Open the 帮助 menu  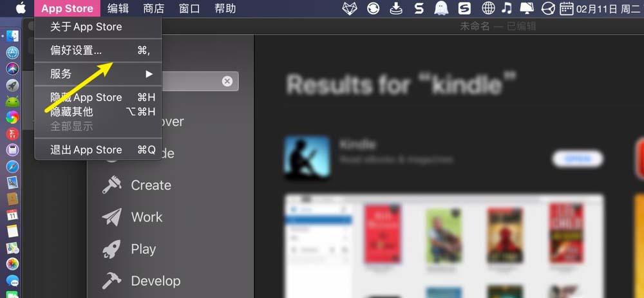tap(225, 8)
